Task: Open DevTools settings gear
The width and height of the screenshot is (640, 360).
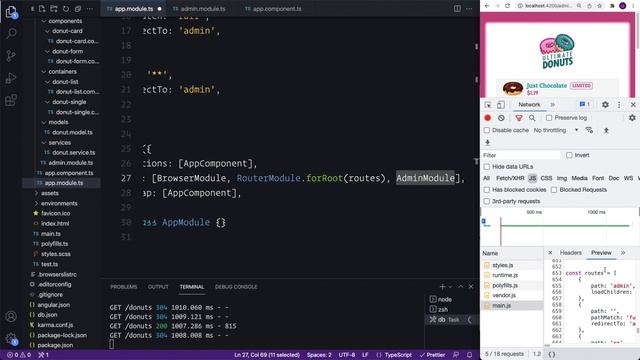Action: [x=605, y=104]
